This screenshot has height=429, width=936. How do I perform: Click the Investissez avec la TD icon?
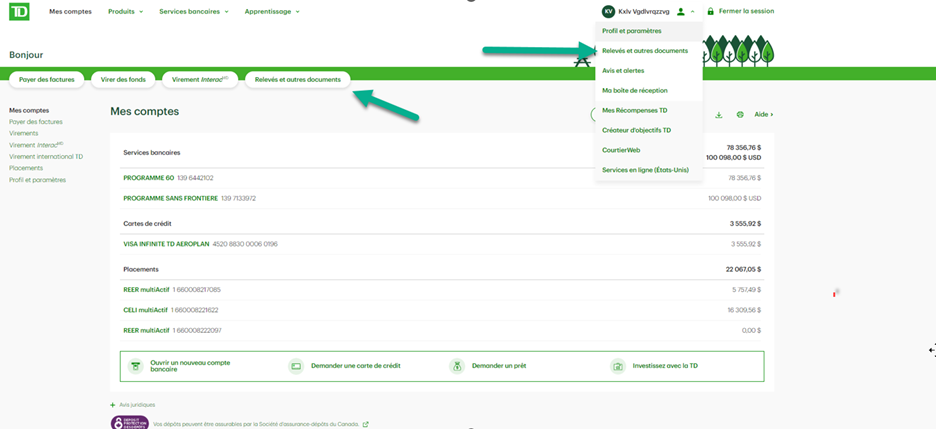(x=618, y=366)
